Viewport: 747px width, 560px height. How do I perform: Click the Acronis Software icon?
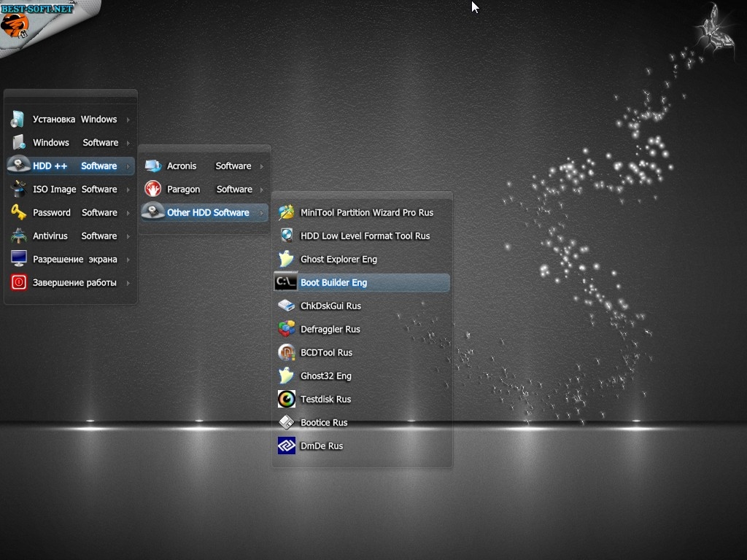[153, 166]
